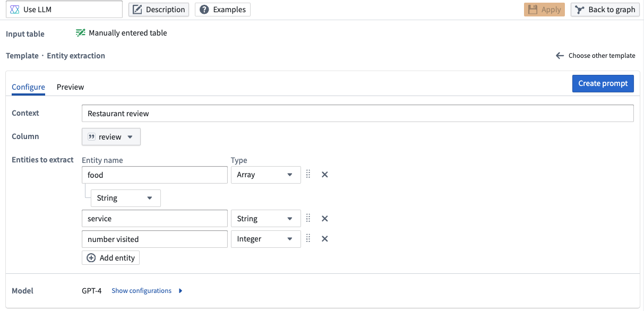Click the service entity name field
Viewport: 644px width, 311px height.
pos(154,219)
